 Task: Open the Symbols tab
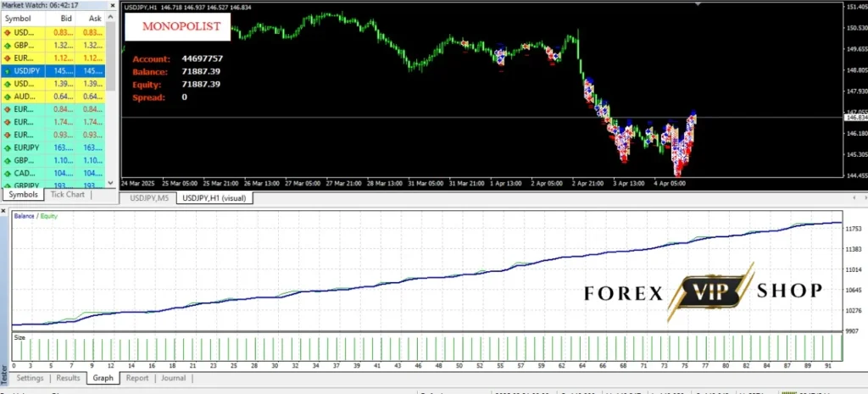pyautogui.click(x=23, y=194)
